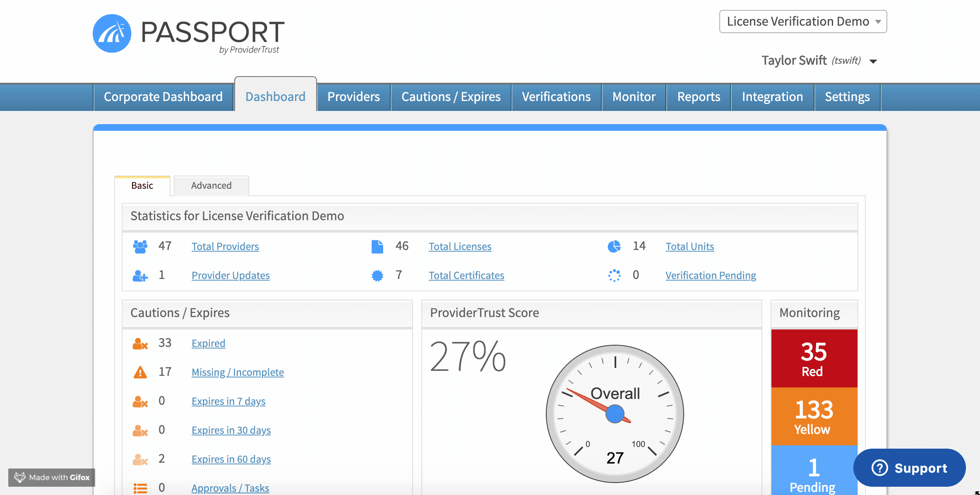Image resolution: width=980 pixels, height=495 pixels.
Task: Click the Total Units pie chart icon
Action: click(x=614, y=246)
